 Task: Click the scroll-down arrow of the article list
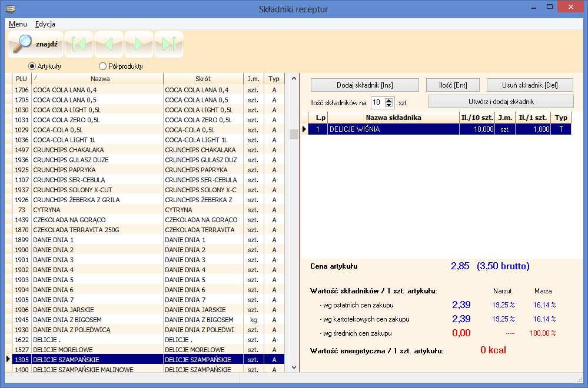tap(294, 367)
